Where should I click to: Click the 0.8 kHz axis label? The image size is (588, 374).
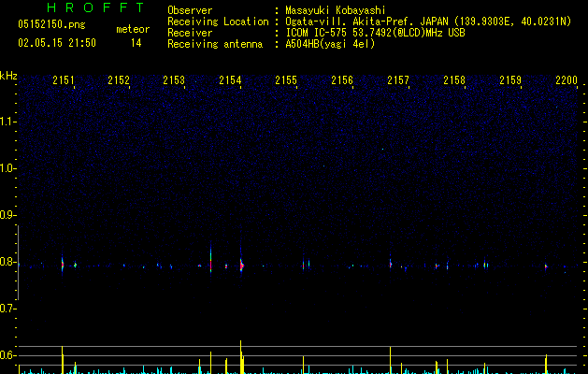(7, 262)
